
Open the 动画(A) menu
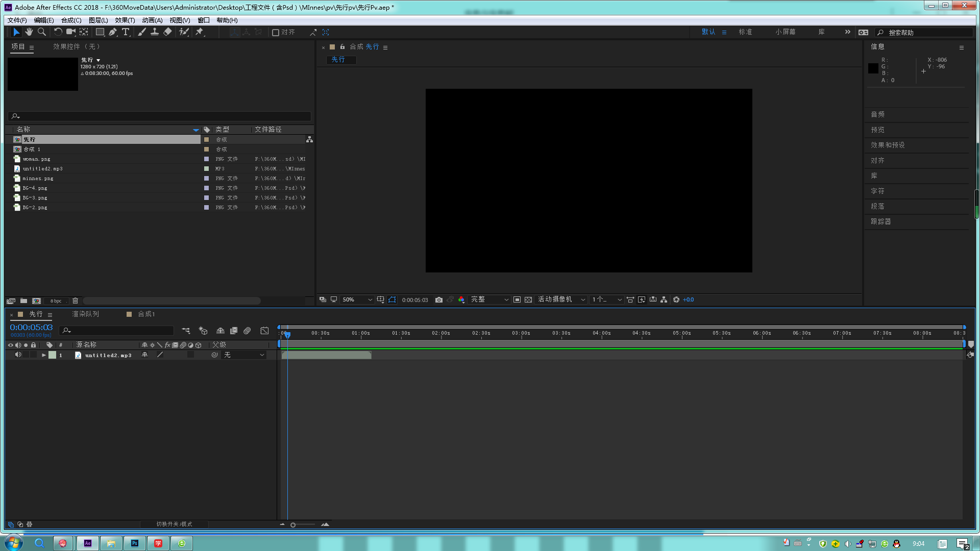pos(152,20)
